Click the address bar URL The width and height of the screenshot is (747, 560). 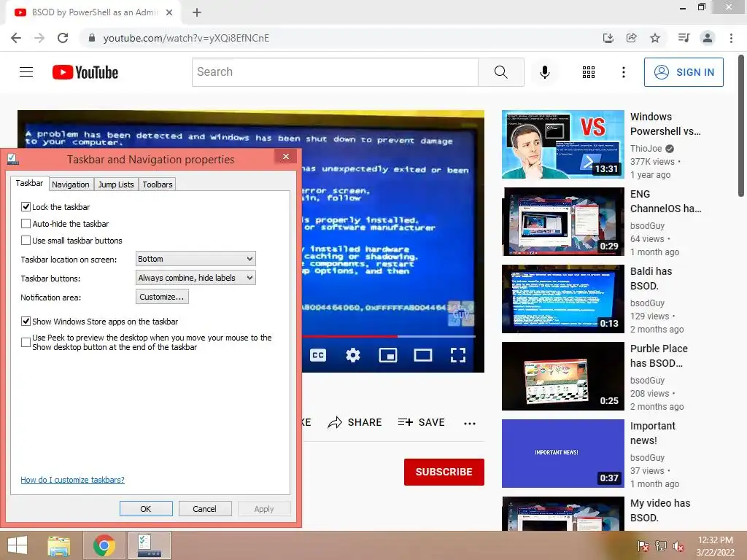pyautogui.click(x=186, y=38)
